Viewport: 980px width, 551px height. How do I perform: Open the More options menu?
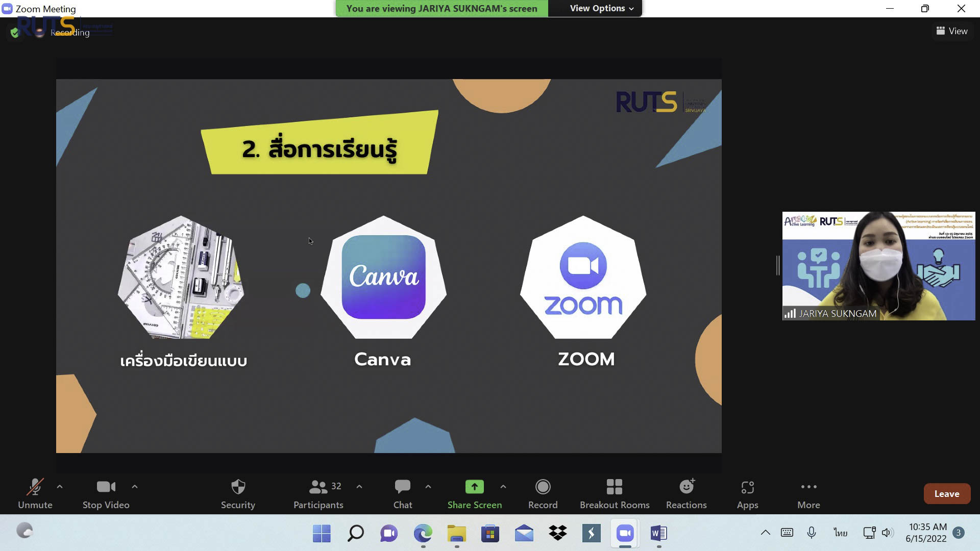point(809,493)
